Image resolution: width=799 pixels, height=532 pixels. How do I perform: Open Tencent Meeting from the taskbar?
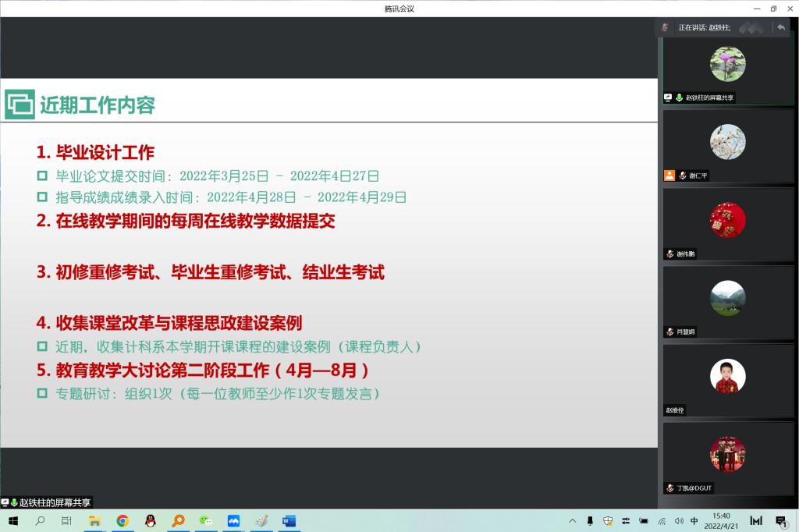point(233,521)
